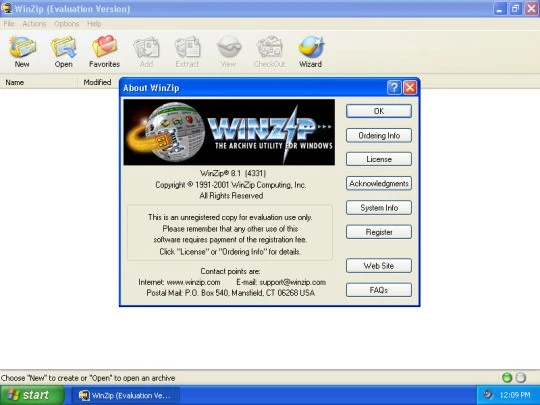
Task: Click the 'All Rights Reserved' line
Action: point(231,196)
